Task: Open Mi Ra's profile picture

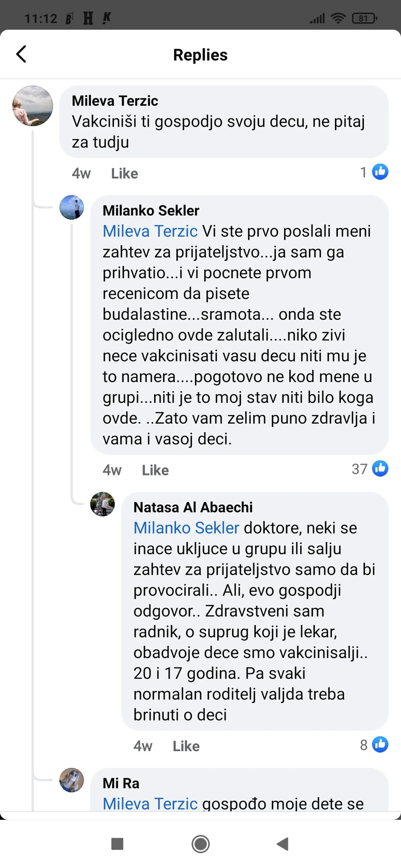Action: (72, 781)
